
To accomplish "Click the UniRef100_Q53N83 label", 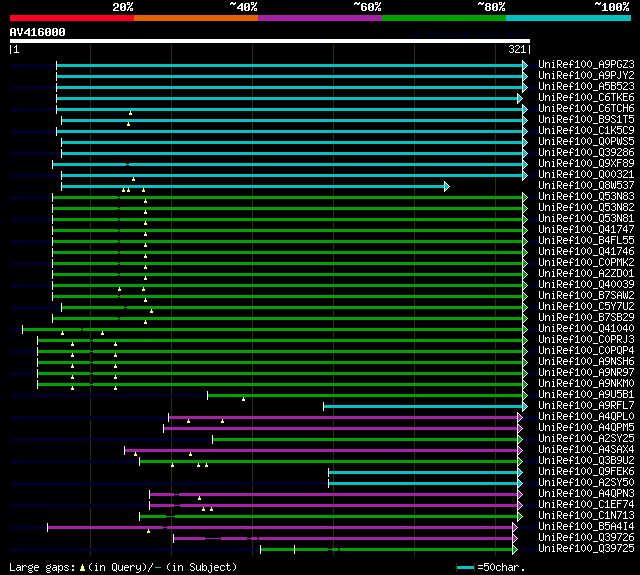I will (586, 197).
